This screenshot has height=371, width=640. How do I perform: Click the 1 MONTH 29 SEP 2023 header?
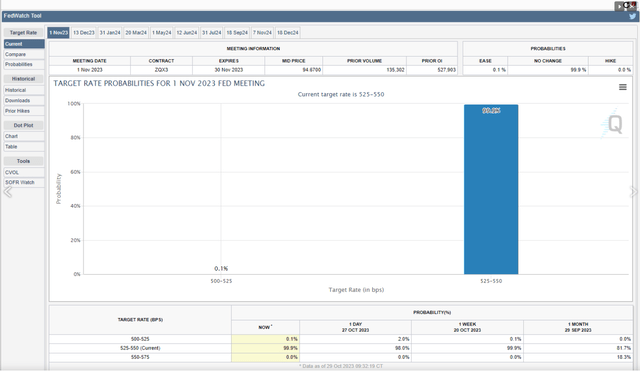pyautogui.click(x=578, y=327)
